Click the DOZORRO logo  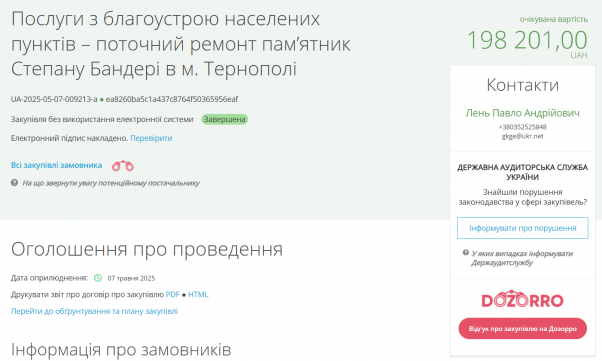tap(523, 299)
